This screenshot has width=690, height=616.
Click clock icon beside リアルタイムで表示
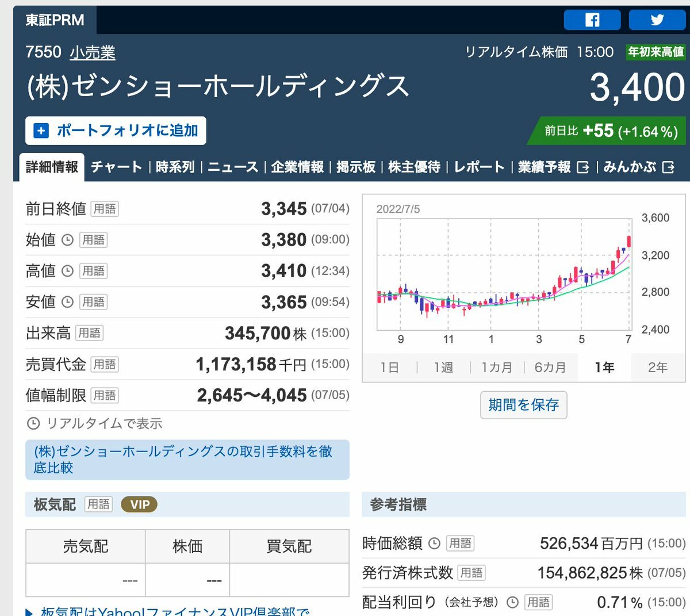(33, 424)
